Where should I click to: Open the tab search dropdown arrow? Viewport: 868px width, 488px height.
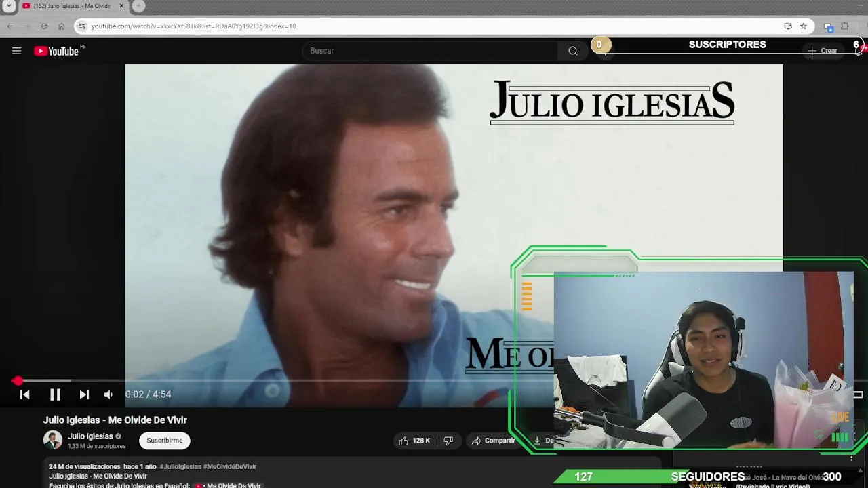(9, 6)
